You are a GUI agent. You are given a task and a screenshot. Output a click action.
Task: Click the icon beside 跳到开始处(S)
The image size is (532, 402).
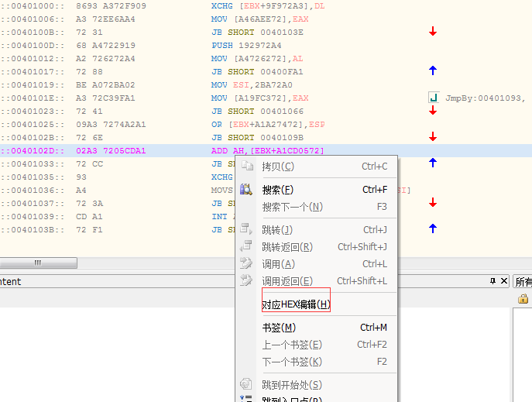click(246, 384)
